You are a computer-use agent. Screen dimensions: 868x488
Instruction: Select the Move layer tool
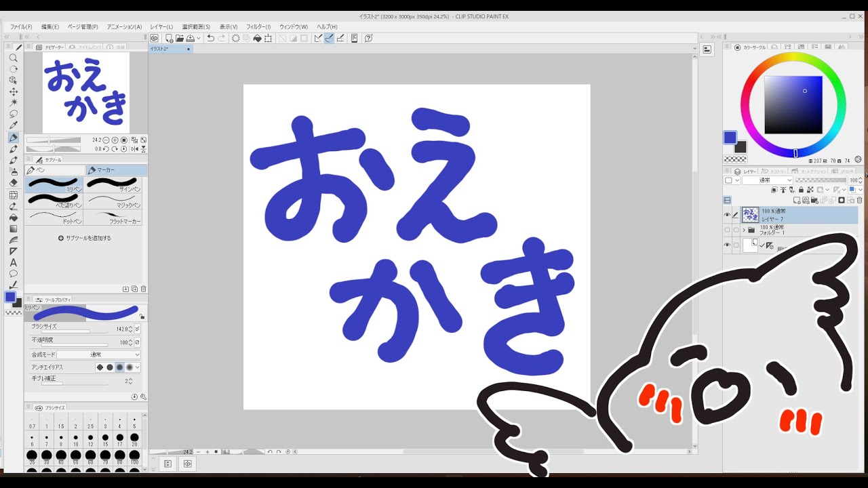pos(13,91)
